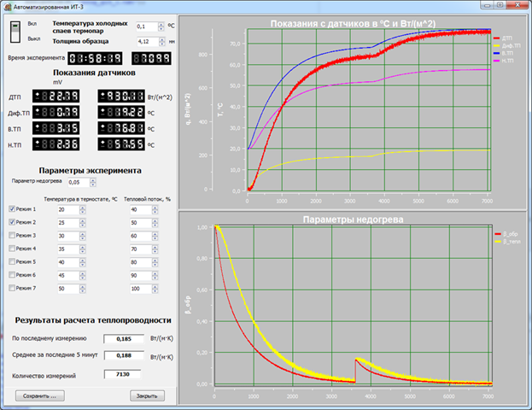Tick the Режим 7 checkbox
This screenshot has height=410, width=532.
coord(12,288)
